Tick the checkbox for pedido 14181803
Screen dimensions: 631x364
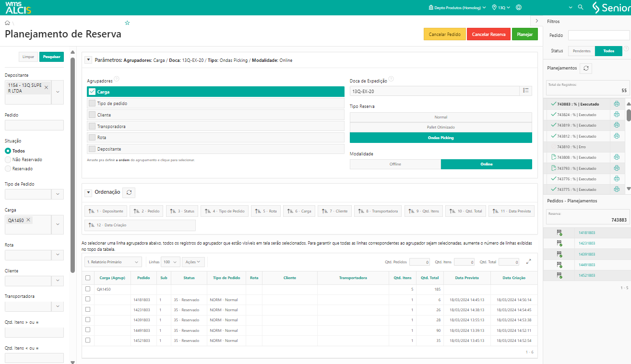[x=88, y=299]
